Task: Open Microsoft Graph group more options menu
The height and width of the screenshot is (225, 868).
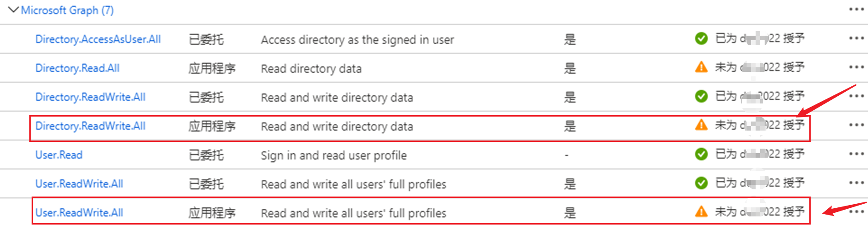Action: coord(856,9)
